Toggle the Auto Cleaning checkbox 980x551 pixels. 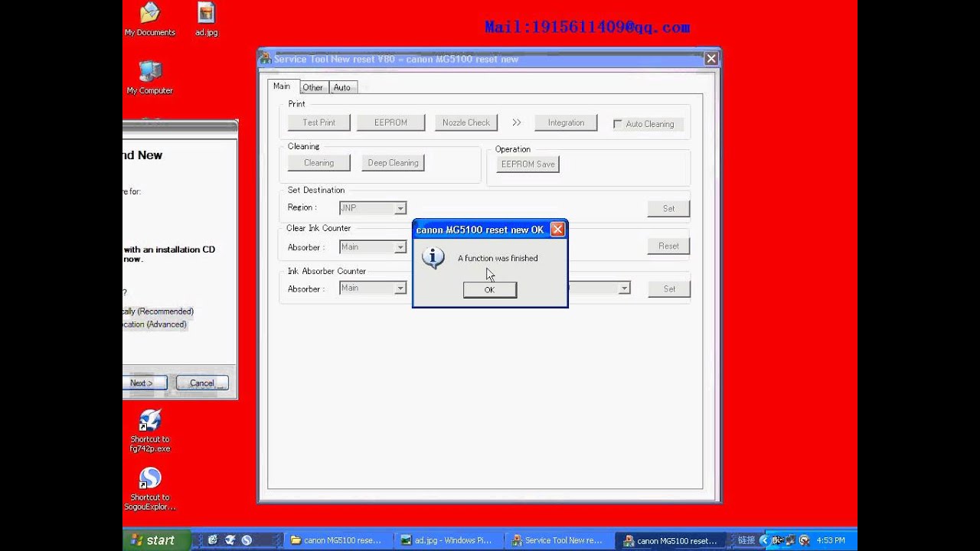pyautogui.click(x=618, y=124)
